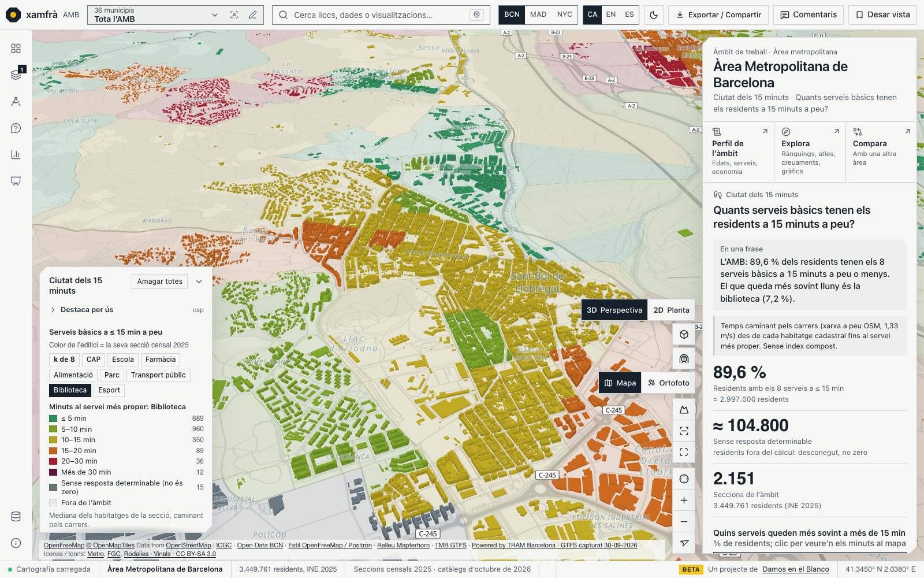Switch basemap to Ortofoto
Viewport: 924px width, 578px height.
(668, 383)
